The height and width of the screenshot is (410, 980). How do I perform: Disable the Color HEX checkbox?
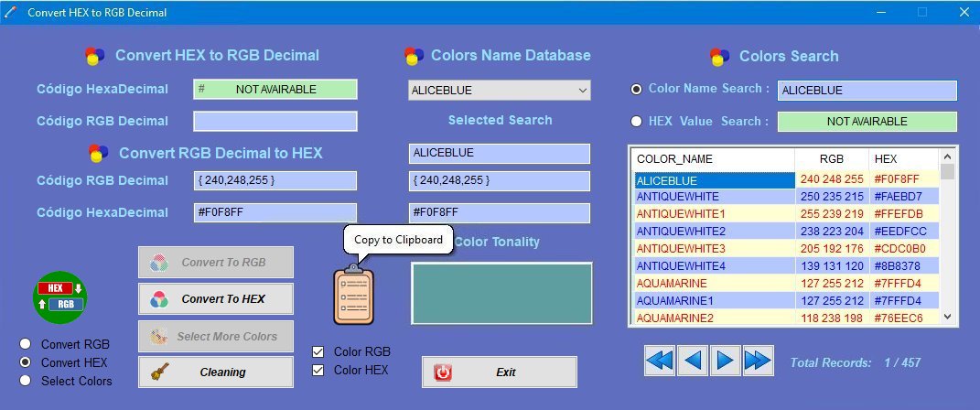click(x=318, y=370)
